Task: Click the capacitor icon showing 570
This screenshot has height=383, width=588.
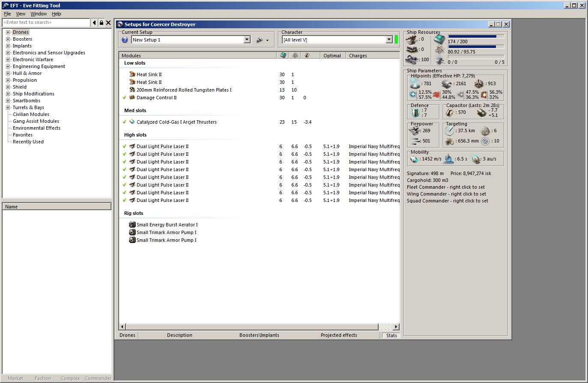Action: pyautogui.click(x=450, y=112)
